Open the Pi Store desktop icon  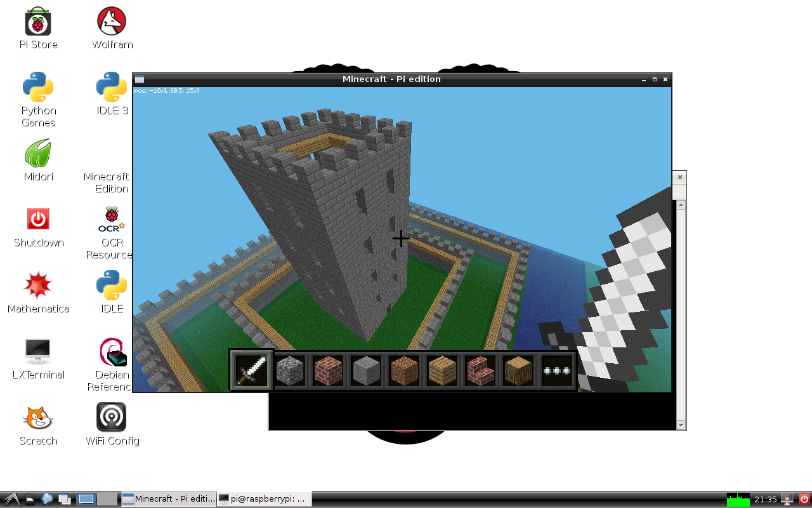[38, 29]
